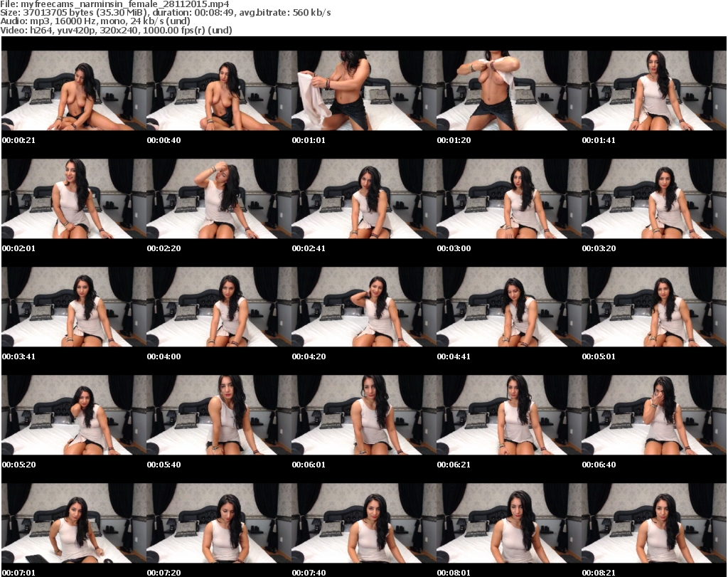Click the 00:01:20 timestamp label
The width and height of the screenshot is (728, 577).
(x=454, y=140)
